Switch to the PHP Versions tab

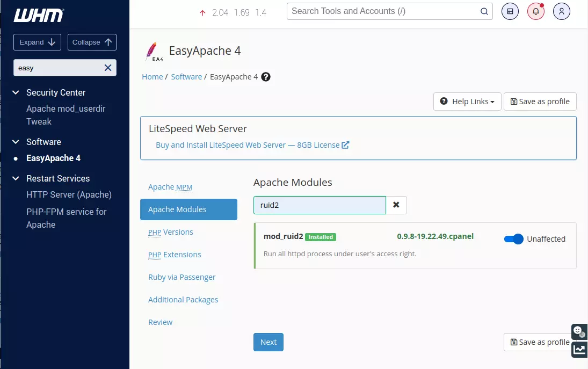pos(170,231)
